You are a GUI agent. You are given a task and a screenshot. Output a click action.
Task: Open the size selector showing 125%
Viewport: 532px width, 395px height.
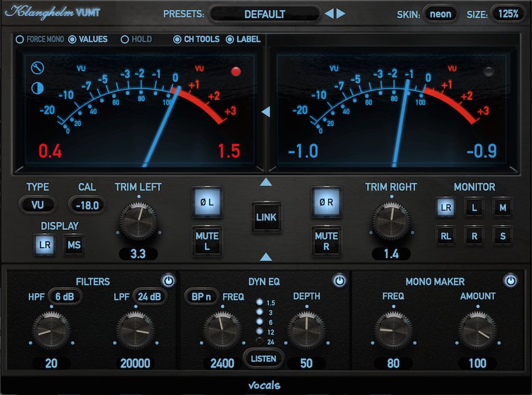(508, 14)
